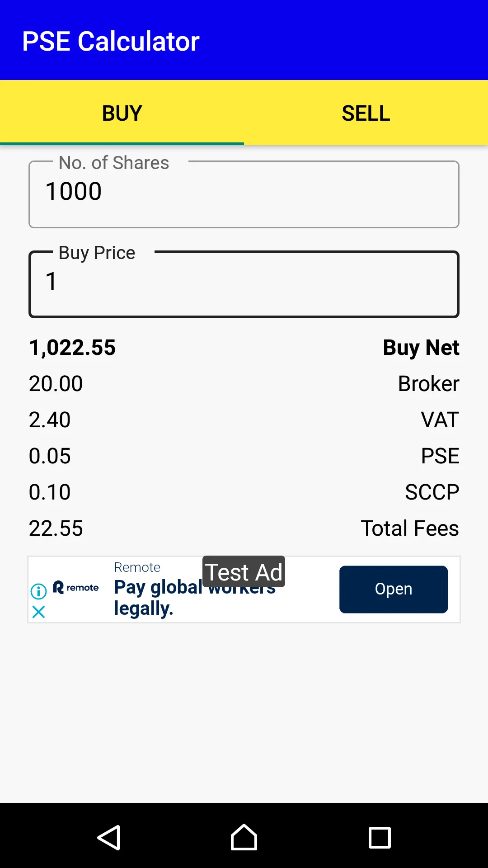Tap the recent apps square icon
Viewport: 488px width, 868px height.
point(380,838)
